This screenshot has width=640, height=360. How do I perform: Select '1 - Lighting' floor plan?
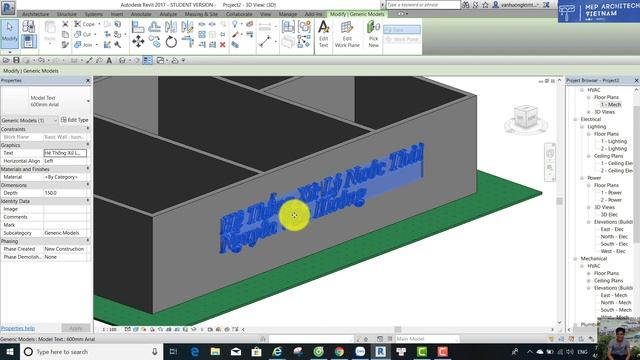coord(613,141)
